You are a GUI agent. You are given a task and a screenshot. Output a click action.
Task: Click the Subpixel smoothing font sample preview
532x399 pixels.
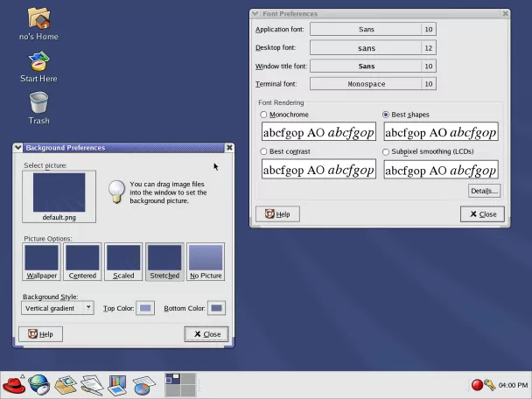click(441, 170)
